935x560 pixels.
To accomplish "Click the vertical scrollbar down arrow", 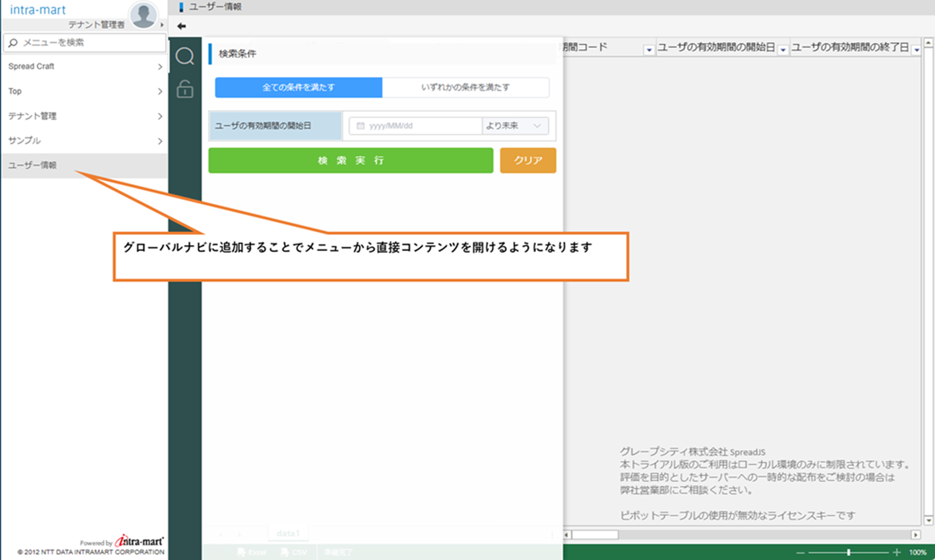I will pos(928,520).
